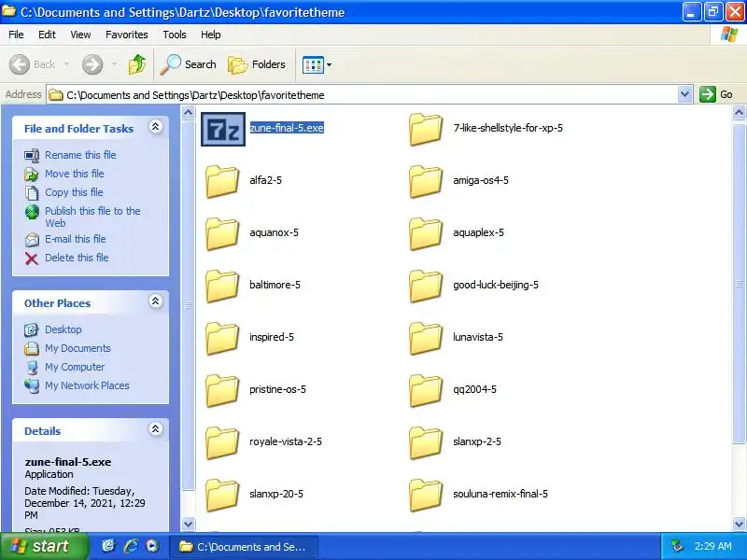This screenshot has width=747, height=560.
Task: Open Search via the magnifier icon
Action: (170, 64)
